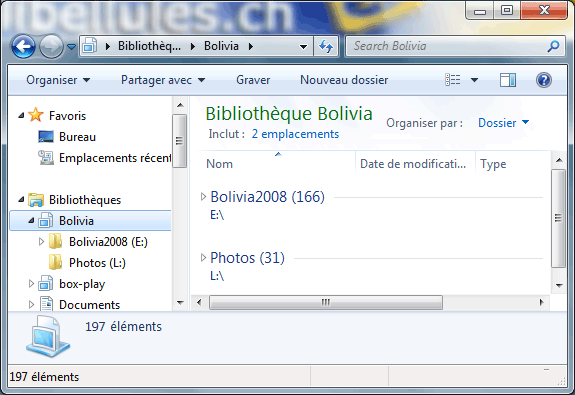Click the Bolivia2008 (166) group heading
The image size is (575, 395).
(x=267, y=197)
